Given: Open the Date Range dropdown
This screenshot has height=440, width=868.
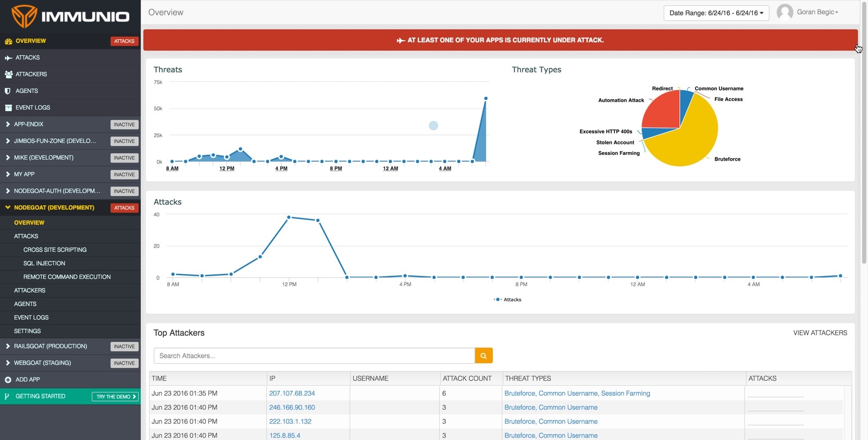Looking at the screenshot, I should (716, 13).
